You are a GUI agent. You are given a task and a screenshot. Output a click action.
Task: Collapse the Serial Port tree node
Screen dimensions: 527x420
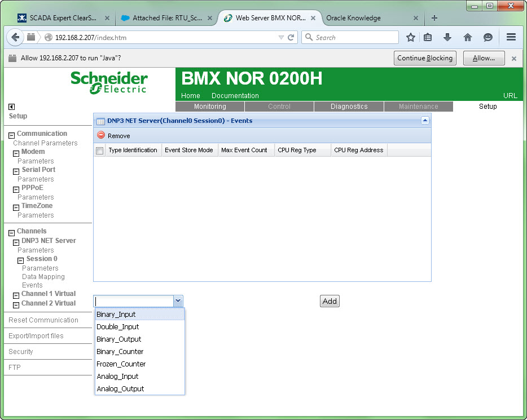coord(16,171)
